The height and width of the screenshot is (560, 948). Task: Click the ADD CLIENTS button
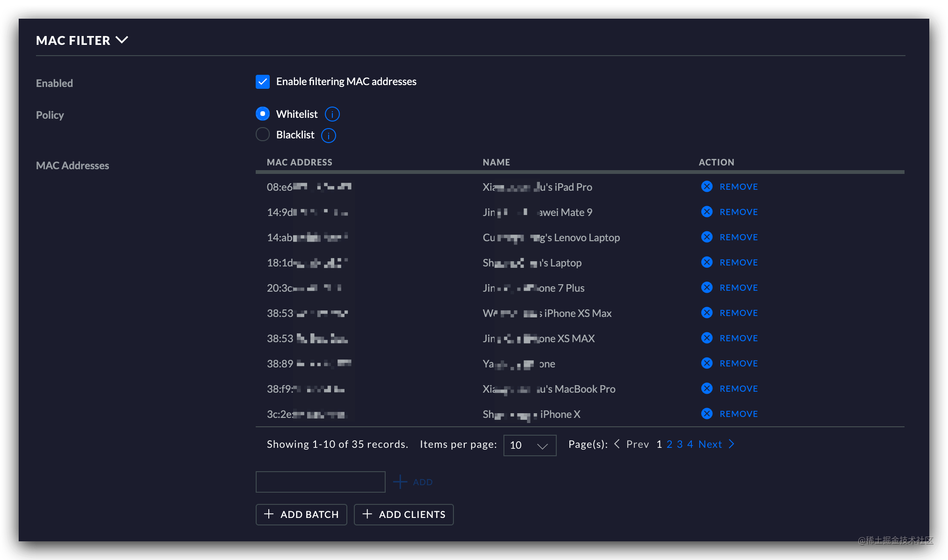[x=403, y=514]
